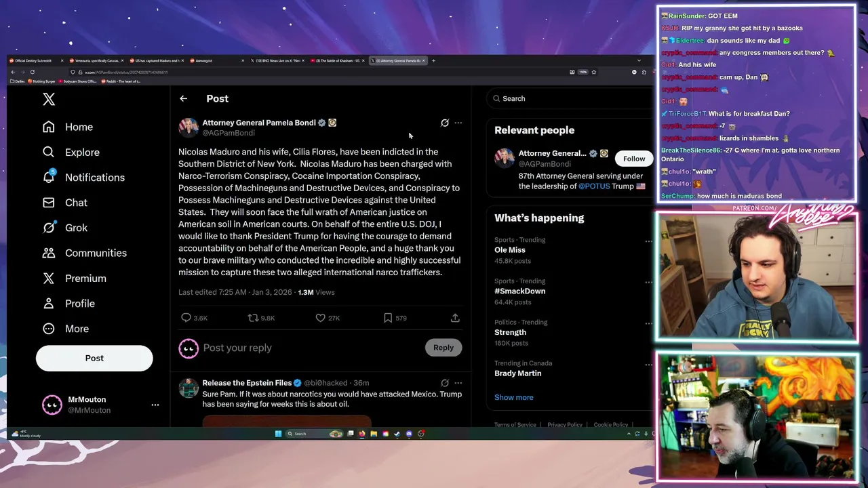Click the browser reload button

[x=32, y=72]
